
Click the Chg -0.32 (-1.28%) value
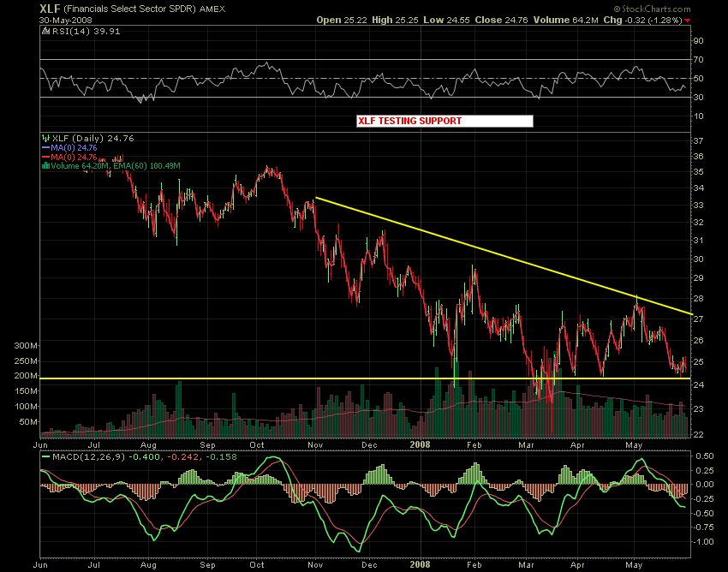[643, 20]
